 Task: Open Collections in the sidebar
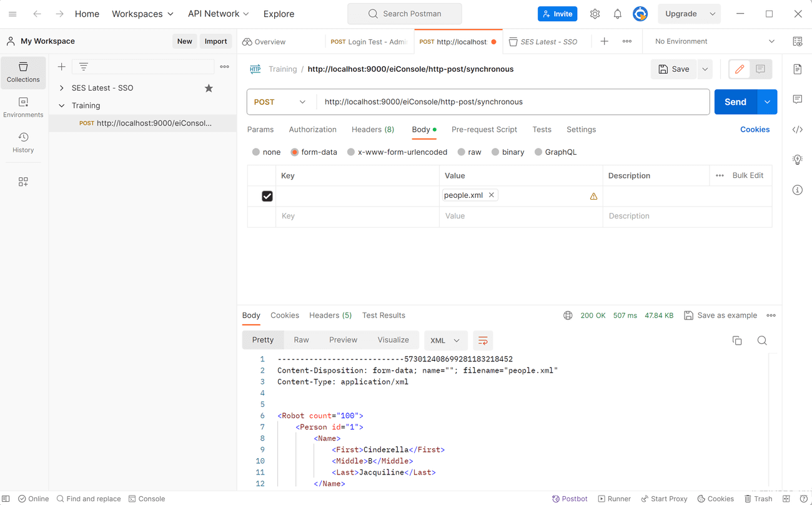click(23, 72)
